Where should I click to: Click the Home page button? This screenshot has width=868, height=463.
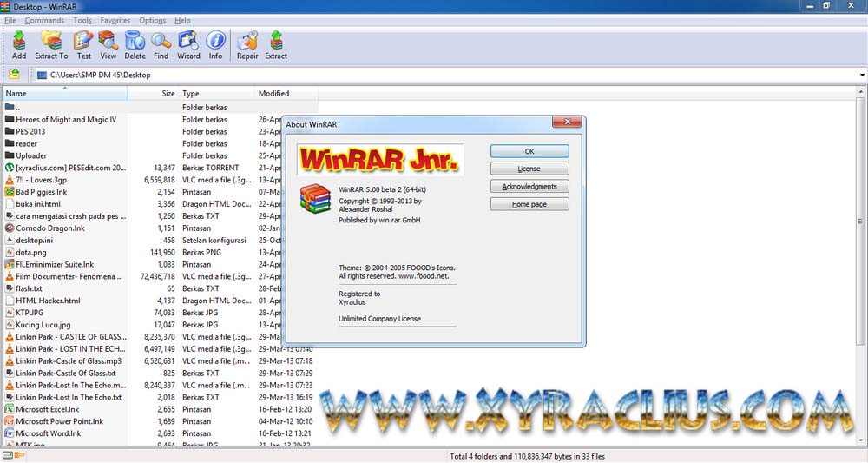coord(529,204)
